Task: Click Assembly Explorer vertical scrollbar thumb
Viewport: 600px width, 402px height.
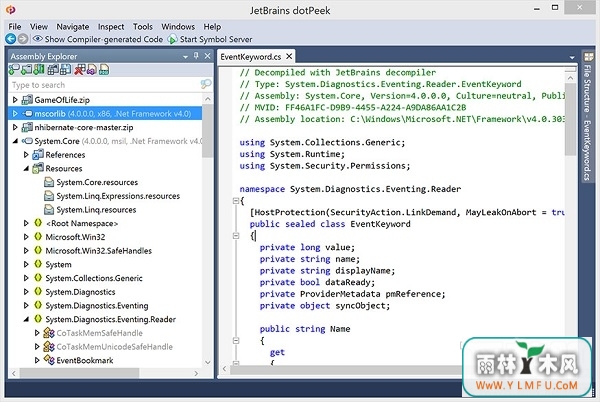Action: pos(208,130)
